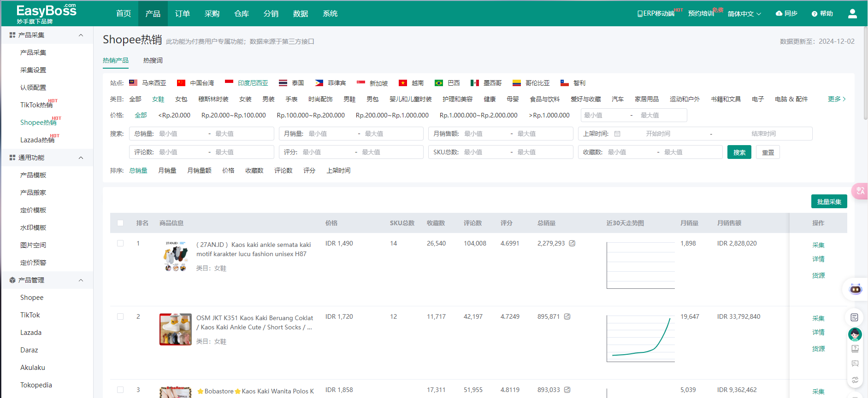Select the Philippines flag icon
Image resolution: width=868 pixels, height=398 pixels.
(x=319, y=83)
